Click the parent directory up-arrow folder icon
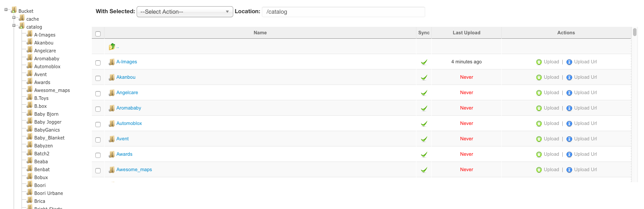Screen dimensions: 644x209 (x=112, y=47)
